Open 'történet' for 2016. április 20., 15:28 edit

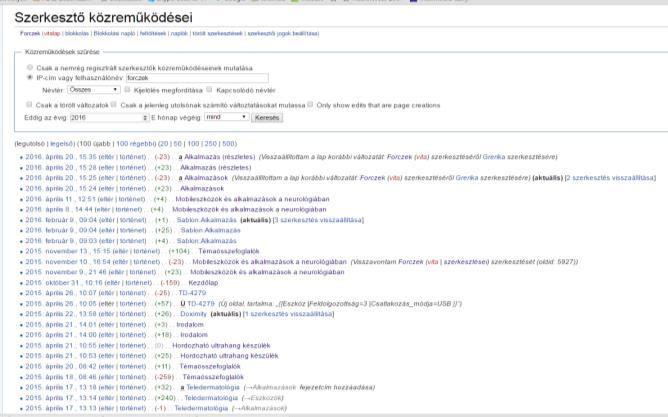point(132,167)
